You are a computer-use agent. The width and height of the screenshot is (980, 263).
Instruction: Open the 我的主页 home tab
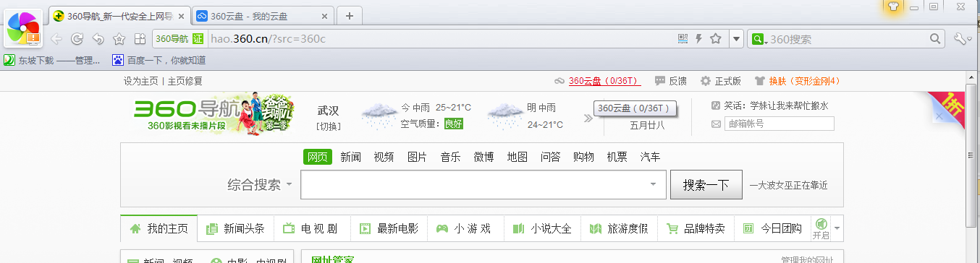pyautogui.click(x=159, y=228)
